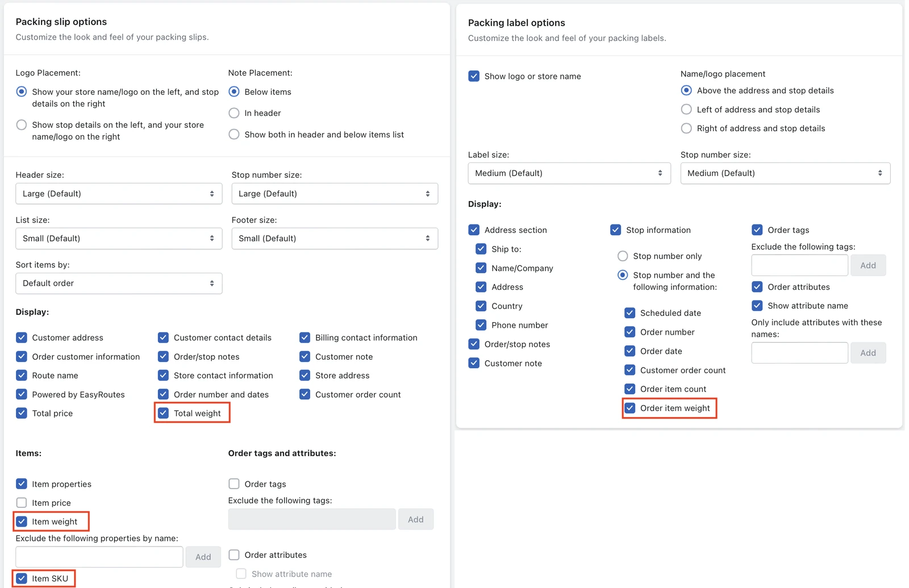Open the Header size dropdown
This screenshot has height=588, width=909.
(119, 194)
